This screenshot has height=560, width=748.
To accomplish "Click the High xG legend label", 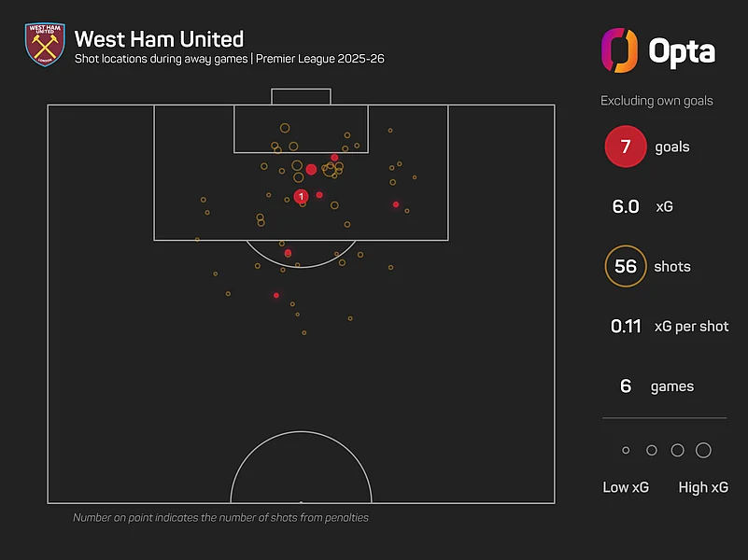I will coord(702,487).
